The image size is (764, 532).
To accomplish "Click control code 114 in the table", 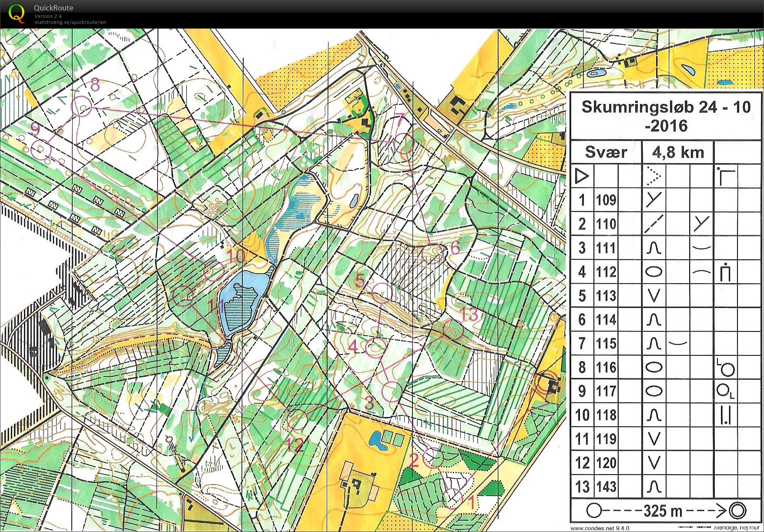I will 606,320.
